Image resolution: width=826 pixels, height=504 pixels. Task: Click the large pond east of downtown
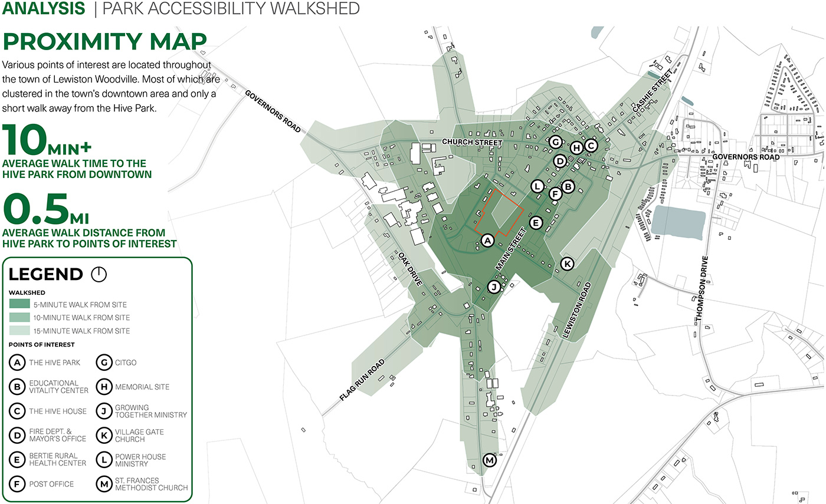click(678, 223)
